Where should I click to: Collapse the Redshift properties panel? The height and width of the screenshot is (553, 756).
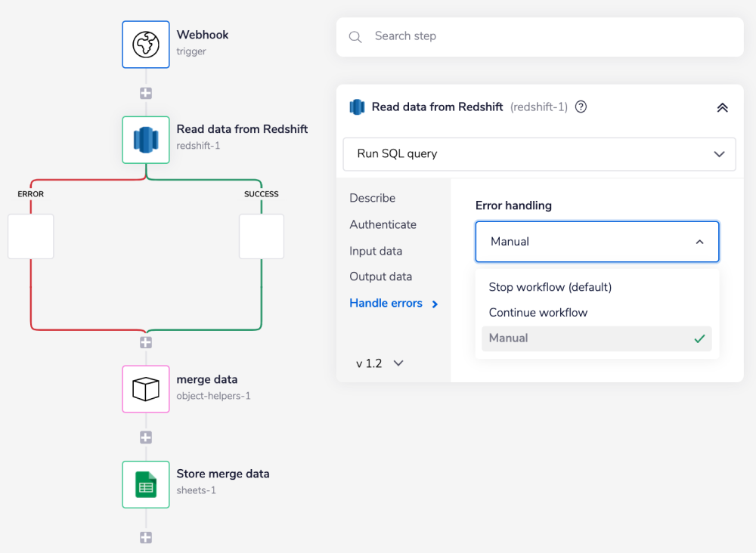pos(722,107)
